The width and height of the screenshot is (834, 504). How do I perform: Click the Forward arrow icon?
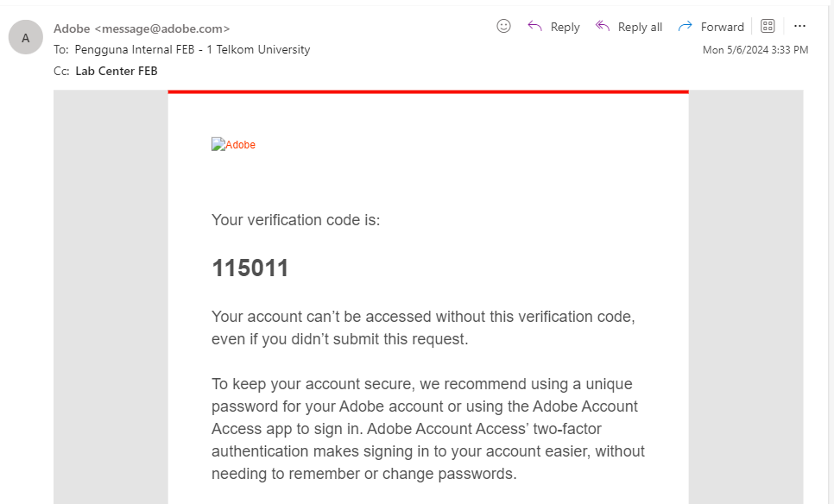tap(685, 26)
